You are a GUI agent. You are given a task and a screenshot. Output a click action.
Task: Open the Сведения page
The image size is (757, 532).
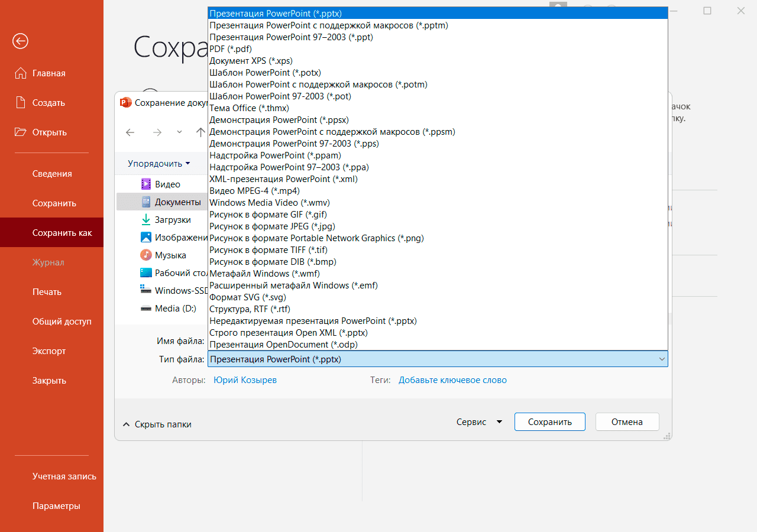coord(51,174)
